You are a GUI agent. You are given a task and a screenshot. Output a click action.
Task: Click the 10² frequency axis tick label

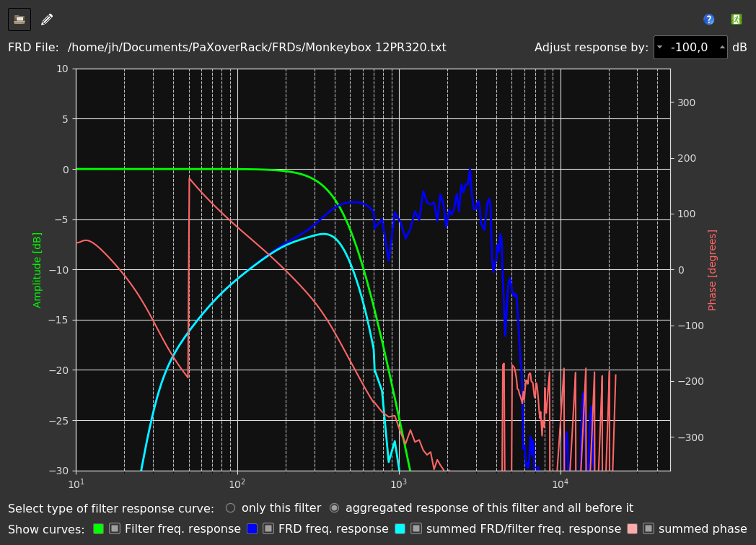[x=237, y=484]
